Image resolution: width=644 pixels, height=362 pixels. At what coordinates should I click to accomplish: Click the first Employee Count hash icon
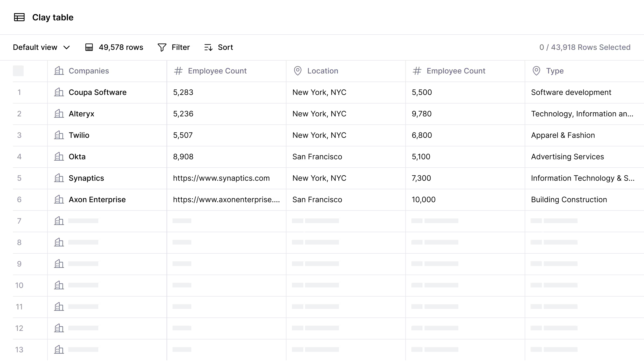pos(178,71)
